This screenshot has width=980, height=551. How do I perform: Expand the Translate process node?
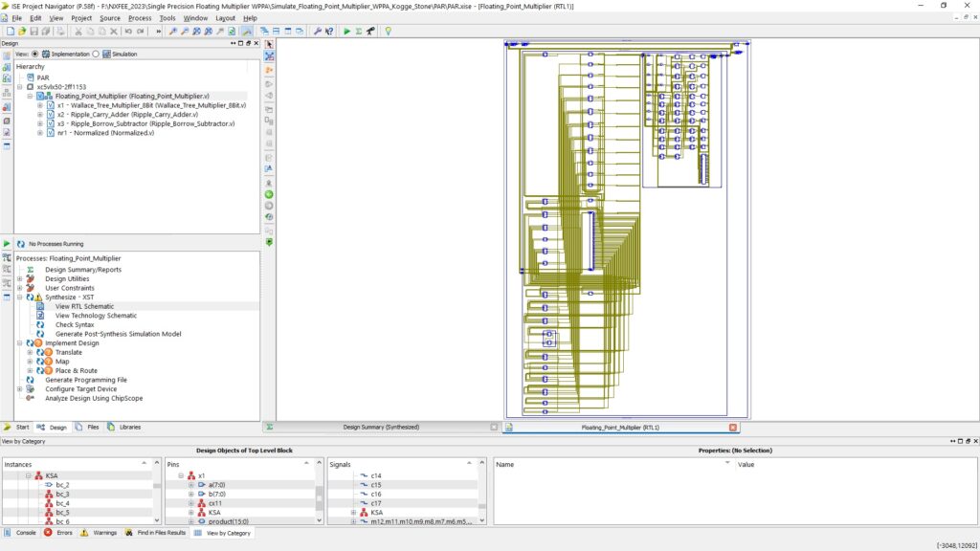click(x=29, y=352)
